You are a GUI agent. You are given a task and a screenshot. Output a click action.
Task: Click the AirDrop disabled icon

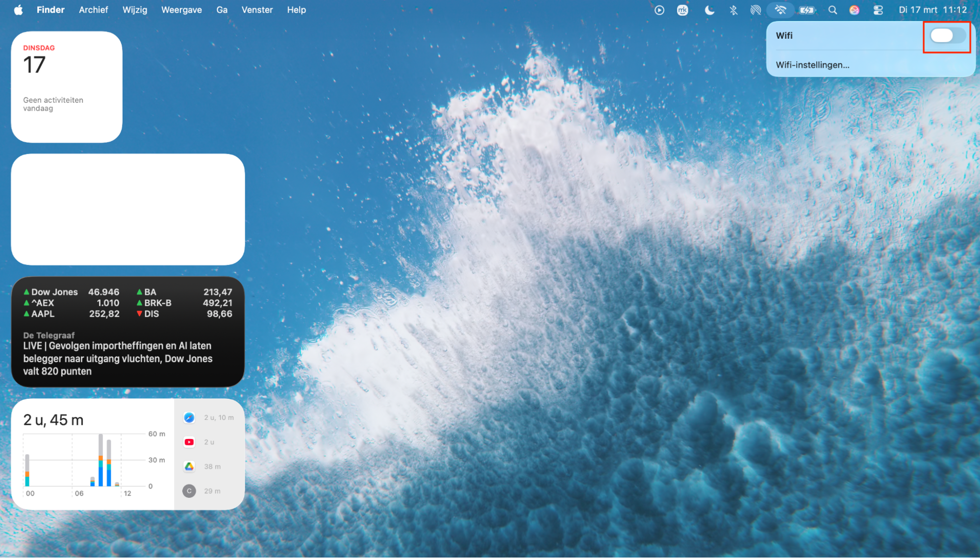point(755,10)
